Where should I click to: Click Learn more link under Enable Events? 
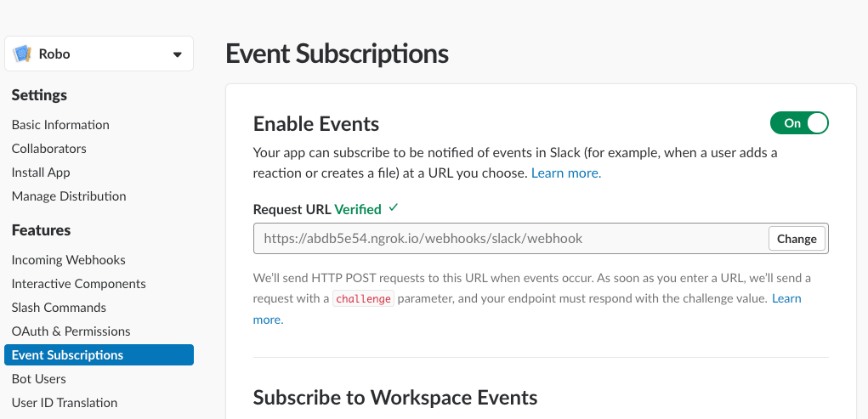pyautogui.click(x=566, y=173)
